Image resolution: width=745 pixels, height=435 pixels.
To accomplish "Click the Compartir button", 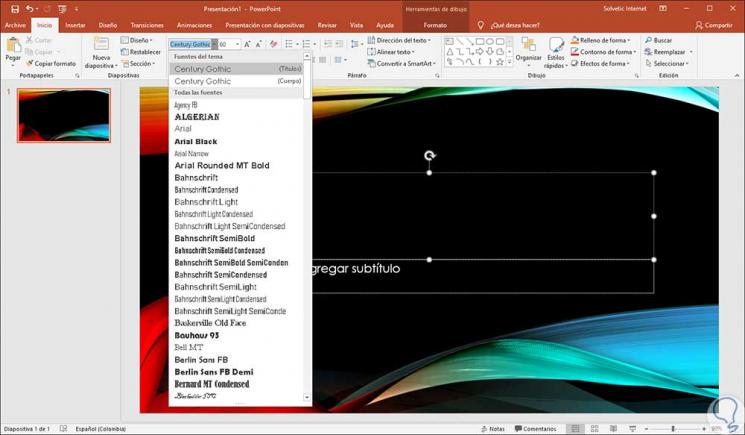I will click(x=714, y=25).
